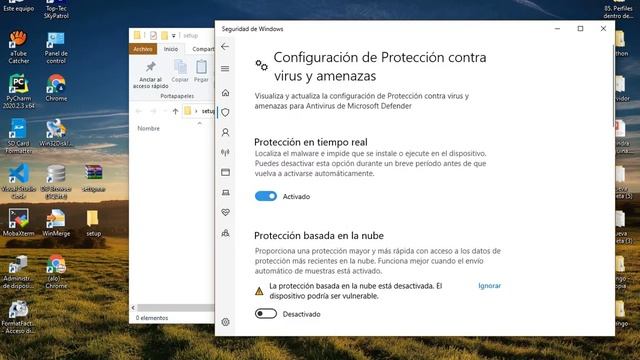640x360 pixels.
Task: Go back with the Windows Security back arrow
Action: click(x=225, y=47)
